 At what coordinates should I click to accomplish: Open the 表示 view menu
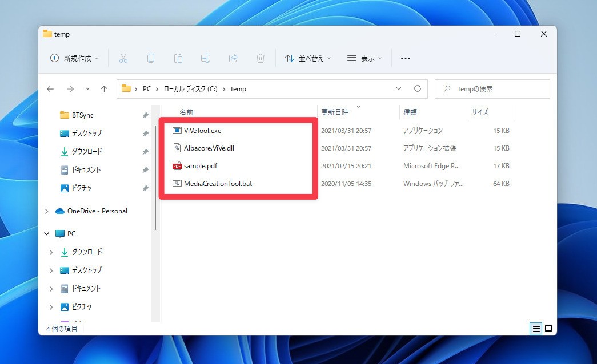pos(364,58)
